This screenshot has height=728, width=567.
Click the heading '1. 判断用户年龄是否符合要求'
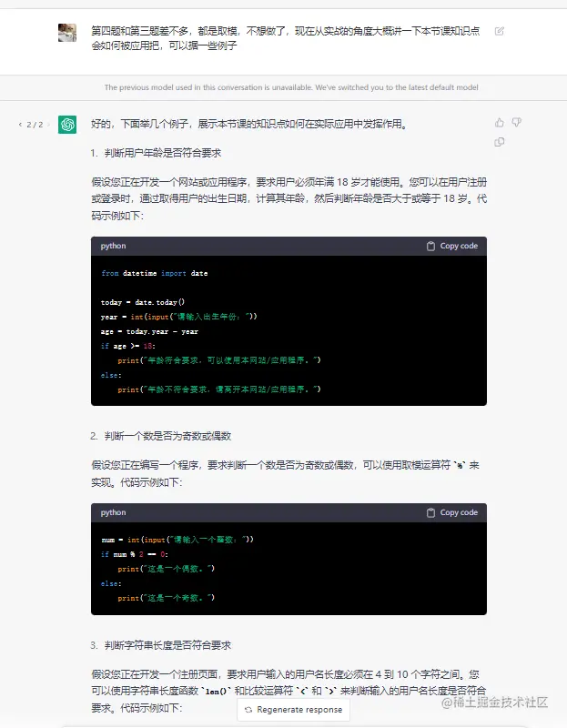[x=156, y=153]
